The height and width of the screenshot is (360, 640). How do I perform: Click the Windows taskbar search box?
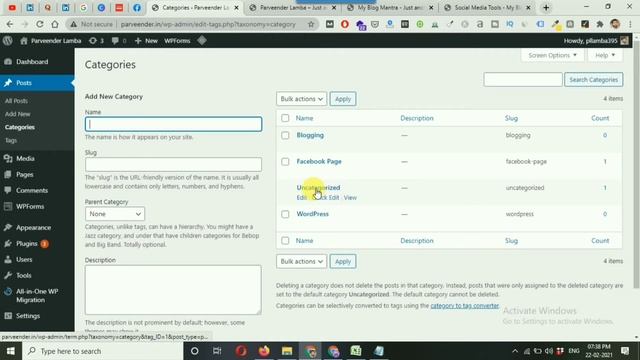pyautogui.click(x=102, y=351)
